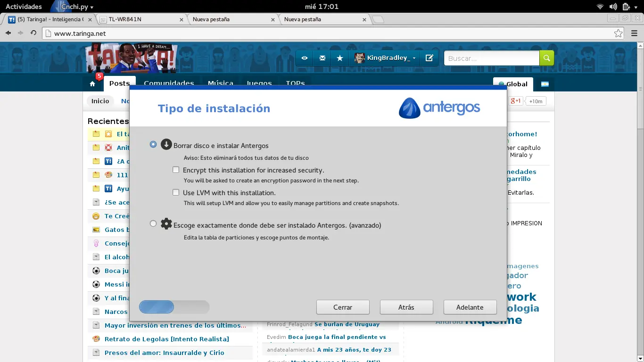Image resolution: width=644 pixels, height=362 pixels.
Task: Click the Argentina flag icon
Action: click(x=545, y=84)
